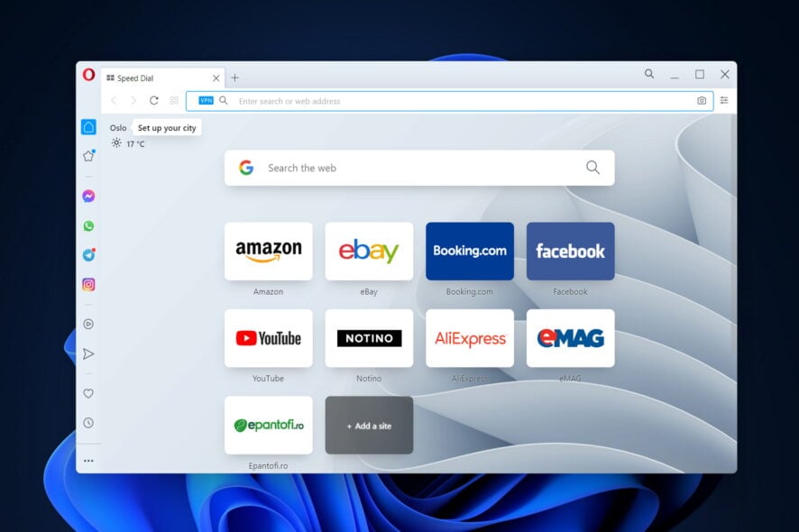This screenshot has height=532, width=799.
Task: Open Instagram in the sidebar
Action: [88, 284]
